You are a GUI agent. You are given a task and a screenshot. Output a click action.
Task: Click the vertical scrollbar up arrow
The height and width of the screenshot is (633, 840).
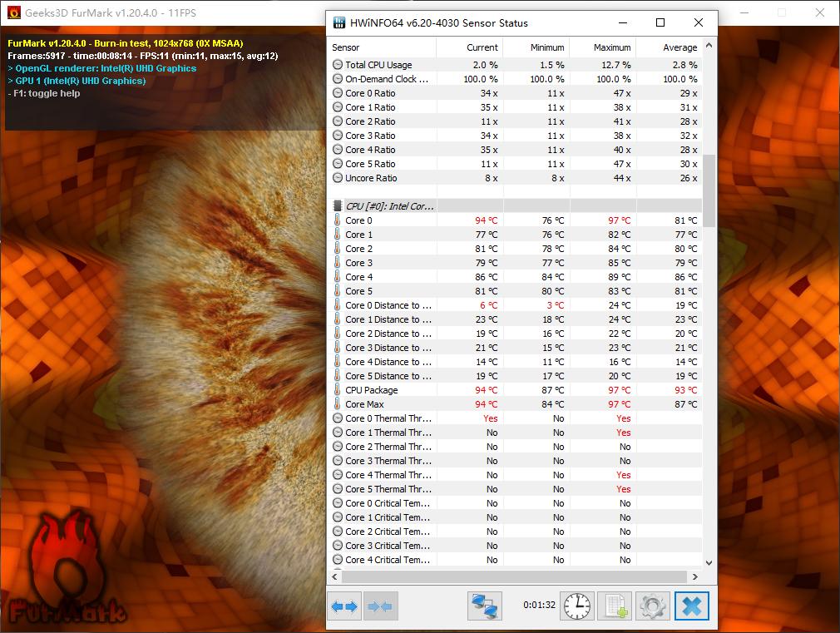(709, 46)
